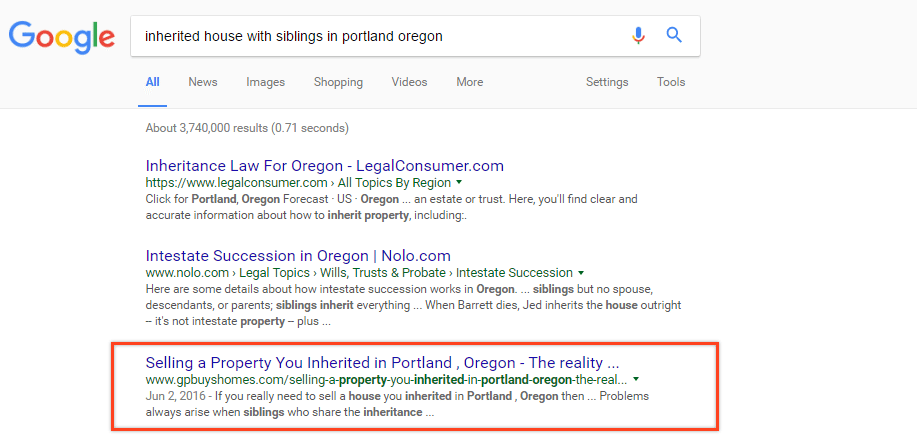Expand dropdown arrow next to gpbuyshomes.com URL

click(637, 380)
